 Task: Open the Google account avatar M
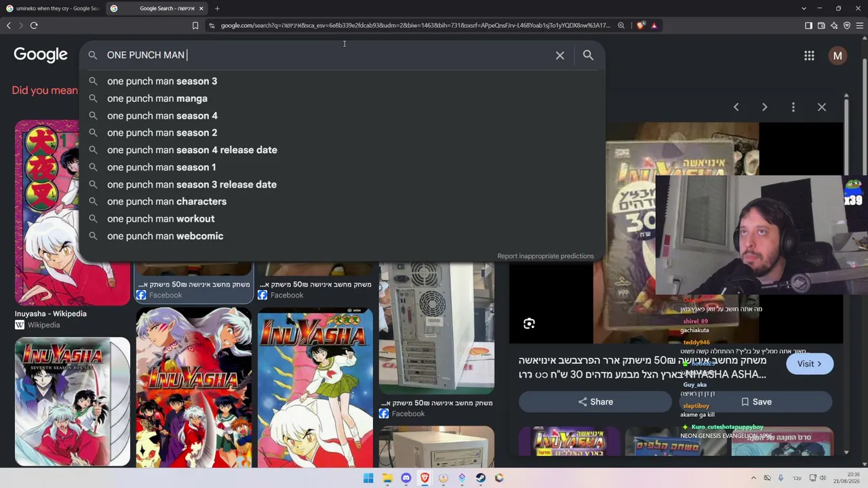837,56
